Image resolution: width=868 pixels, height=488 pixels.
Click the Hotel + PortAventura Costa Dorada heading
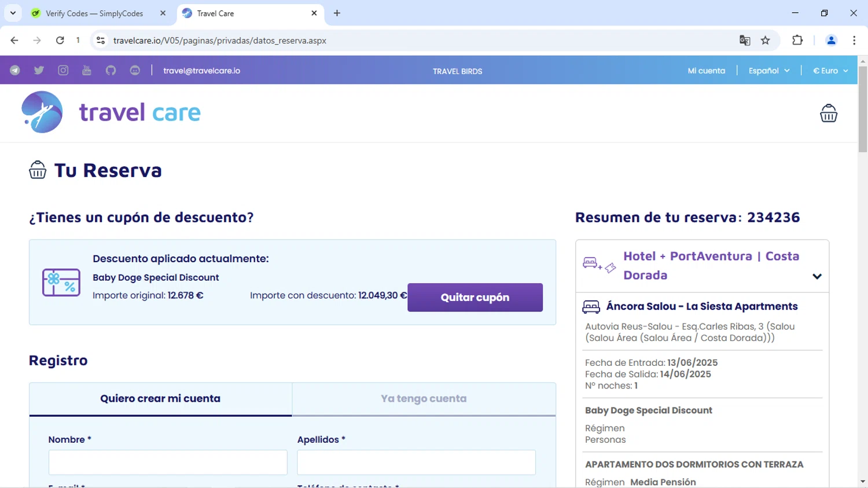click(711, 266)
